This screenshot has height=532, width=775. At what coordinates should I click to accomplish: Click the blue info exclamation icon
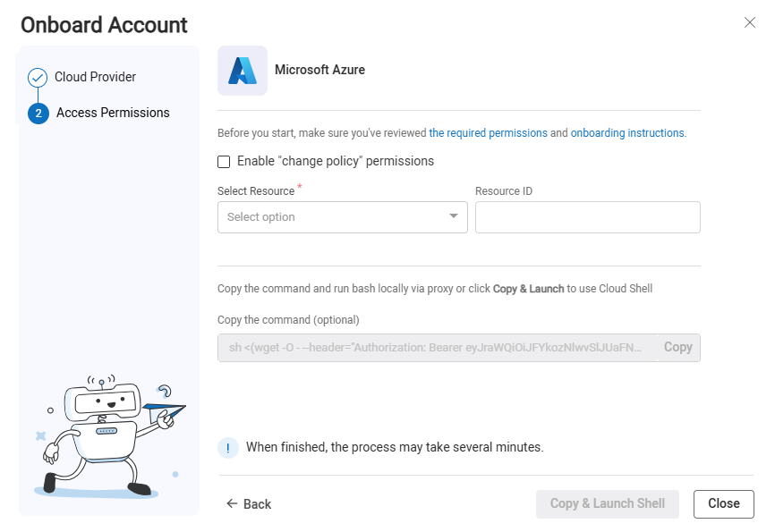(228, 448)
